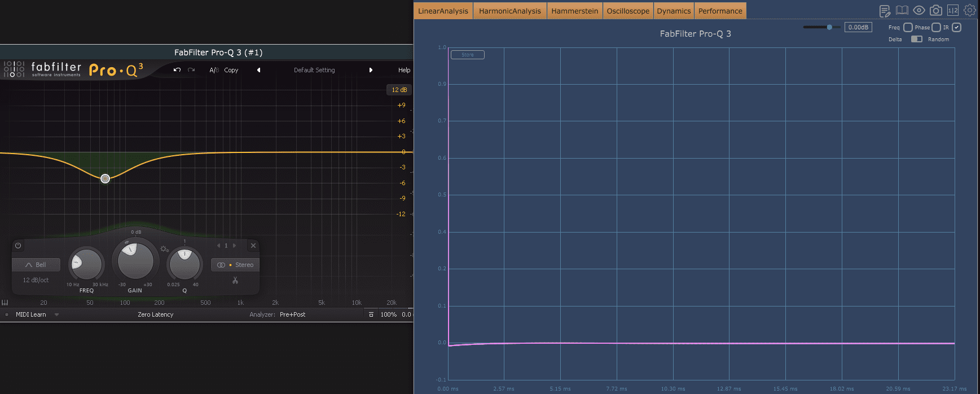Toggle the A/B comparison button
The height and width of the screenshot is (394, 980).
coord(214,70)
